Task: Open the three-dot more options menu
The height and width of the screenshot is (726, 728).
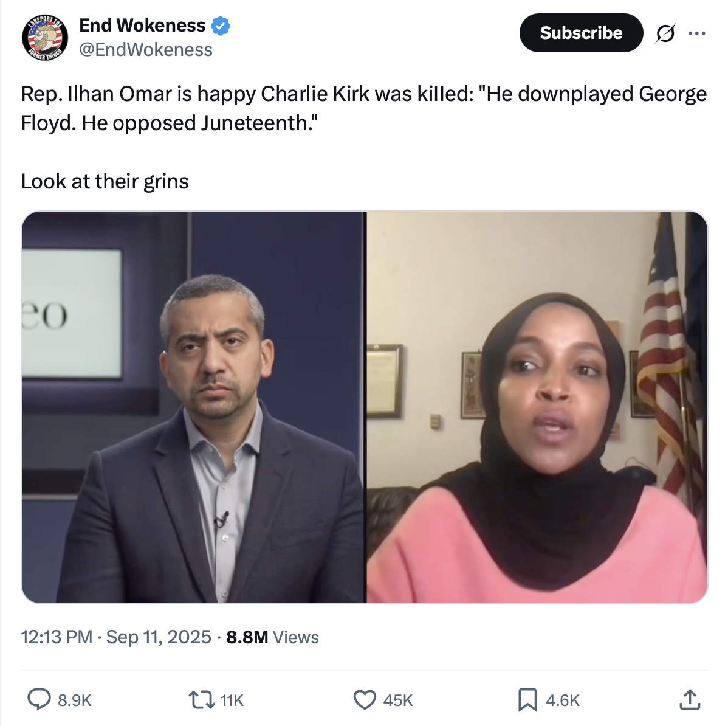Action: 697,33
